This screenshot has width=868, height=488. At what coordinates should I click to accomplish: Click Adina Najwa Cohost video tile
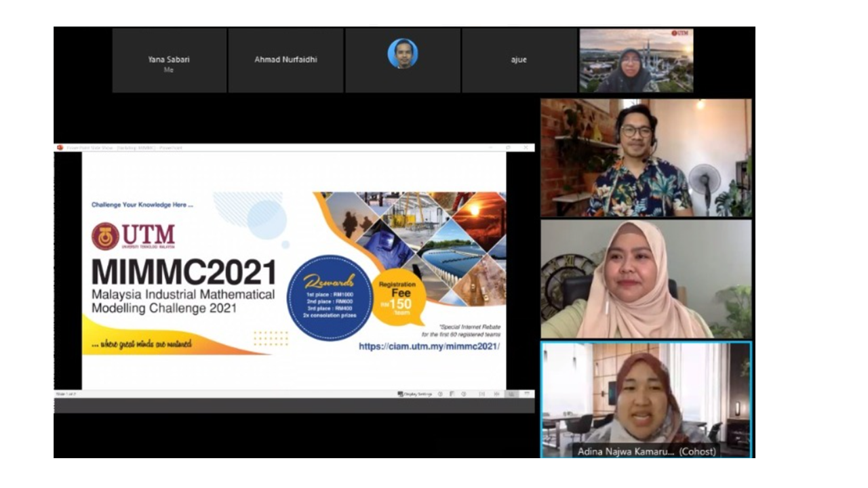[646, 399]
